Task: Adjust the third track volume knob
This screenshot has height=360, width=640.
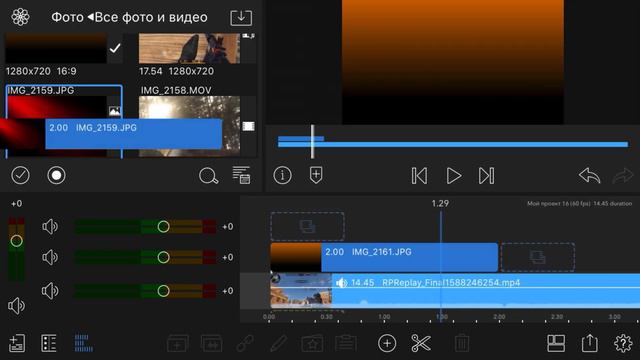Action: point(163,291)
